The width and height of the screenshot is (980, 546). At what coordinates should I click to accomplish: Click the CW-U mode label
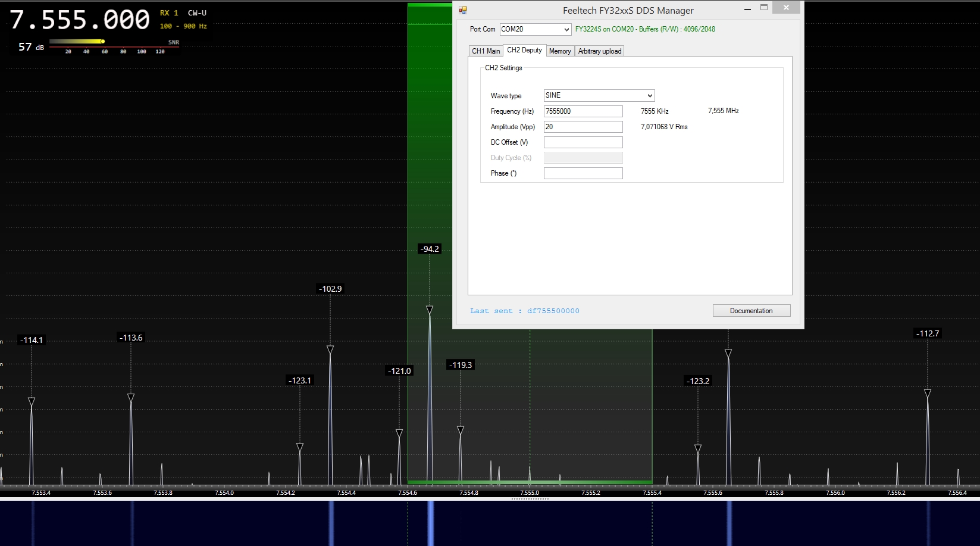point(197,13)
